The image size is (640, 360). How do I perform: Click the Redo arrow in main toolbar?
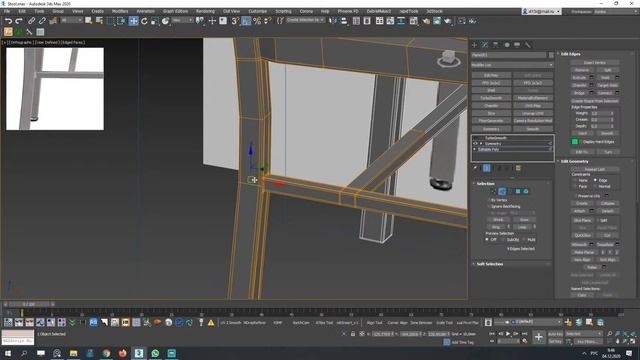pyautogui.click(x=19, y=21)
